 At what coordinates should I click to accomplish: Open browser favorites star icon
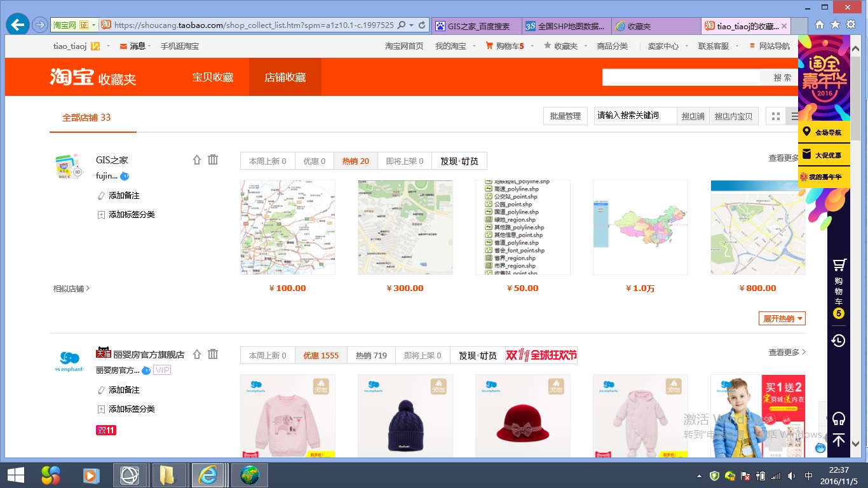click(835, 25)
